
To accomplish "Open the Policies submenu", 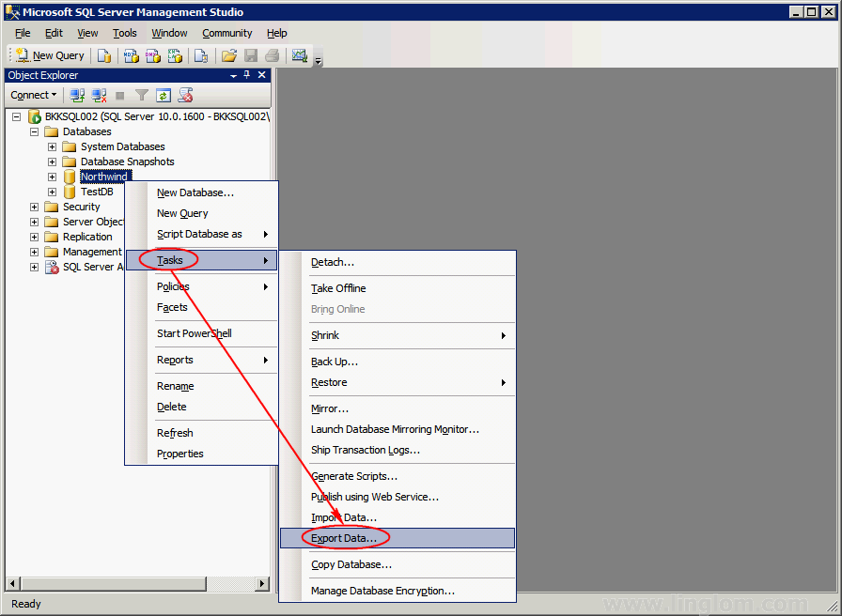I will 202,286.
